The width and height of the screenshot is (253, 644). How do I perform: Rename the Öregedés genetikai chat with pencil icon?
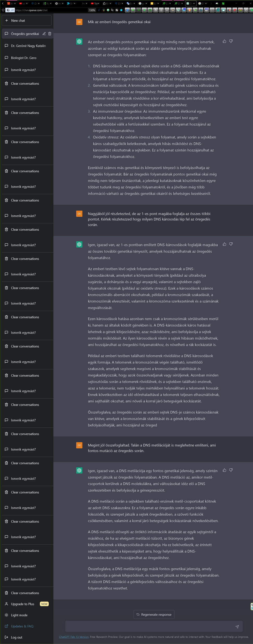tap(44, 34)
